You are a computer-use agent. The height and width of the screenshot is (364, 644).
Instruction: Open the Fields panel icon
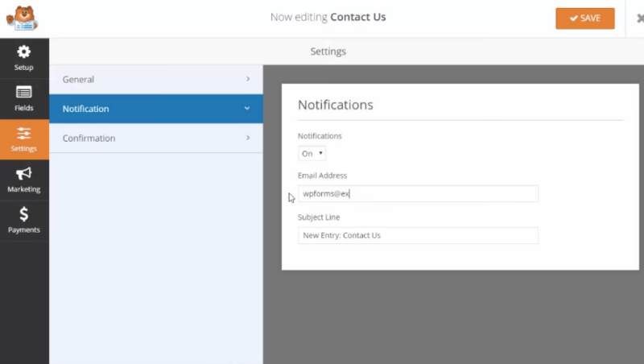tap(24, 93)
